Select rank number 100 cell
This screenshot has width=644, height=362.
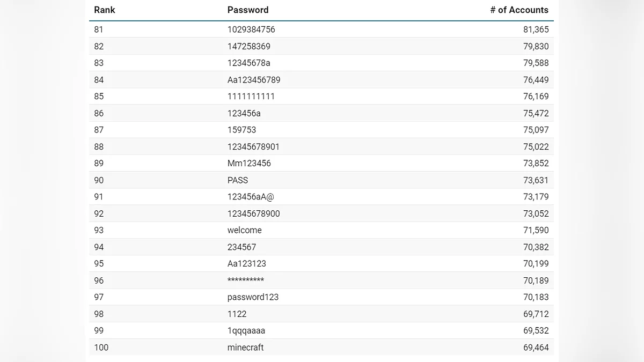click(101, 348)
